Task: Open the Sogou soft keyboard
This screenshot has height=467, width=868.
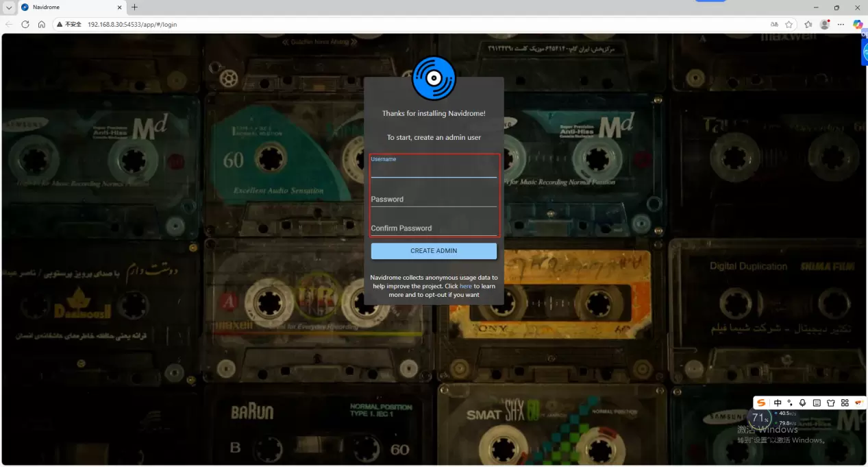Action: point(817,403)
